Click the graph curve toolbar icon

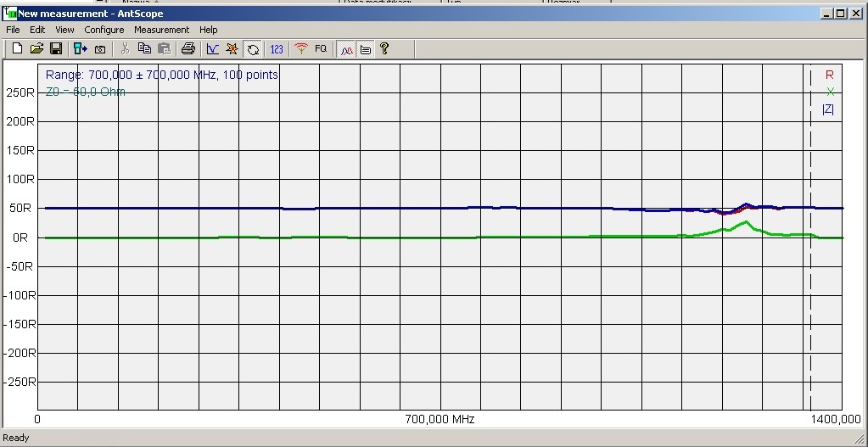pos(212,49)
